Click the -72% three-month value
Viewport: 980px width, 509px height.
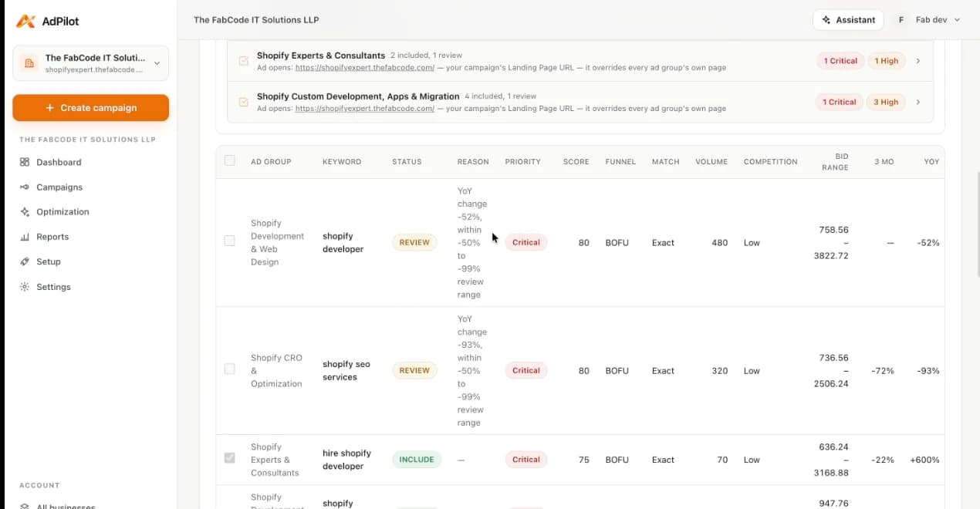883,371
